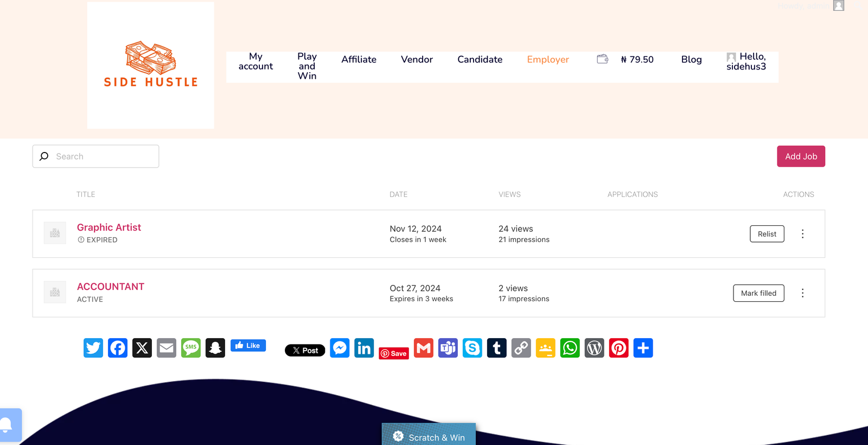
Task: Open the wallet icon in navigation
Action: coord(602,59)
